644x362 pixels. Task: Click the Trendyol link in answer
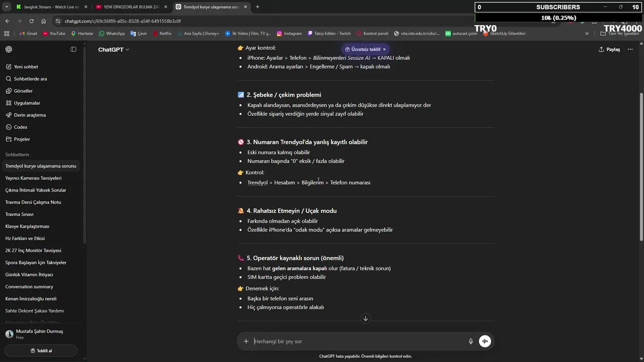(x=258, y=183)
